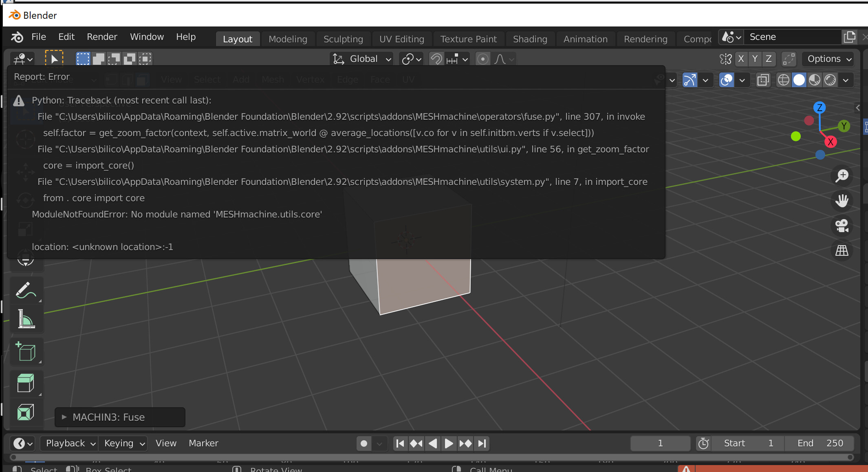868x472 pixels.
Task: Enable wireframe viewport shading
Action: [783, 80]
